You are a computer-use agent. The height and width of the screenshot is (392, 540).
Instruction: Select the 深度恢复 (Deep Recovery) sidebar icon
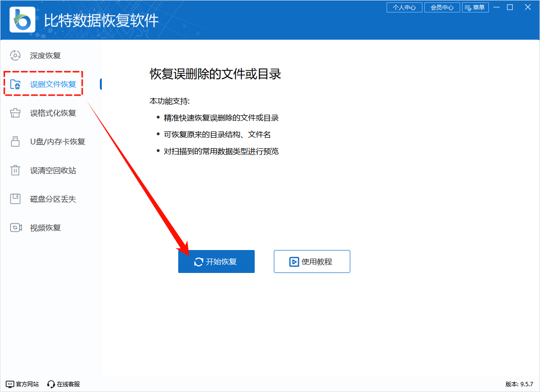tap(15, 55)
